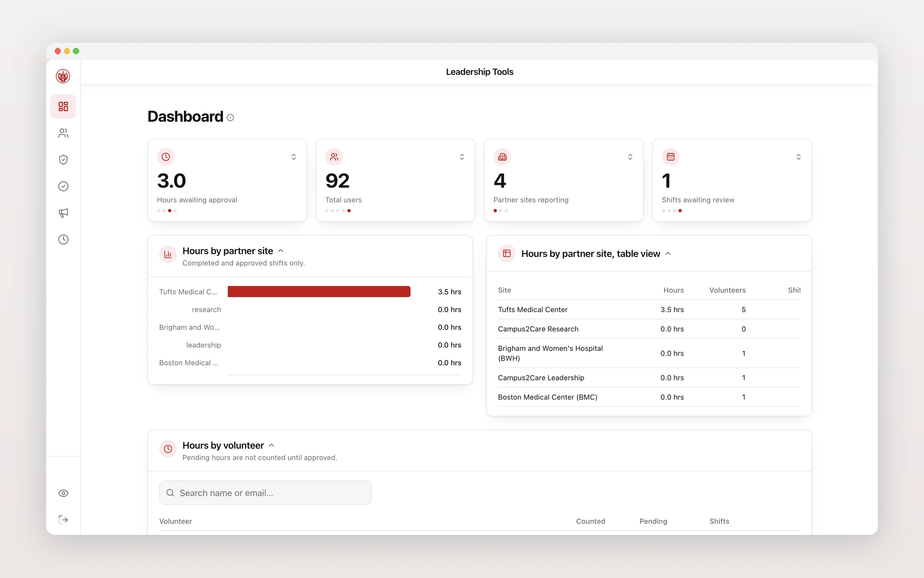Open the megaphone announcements icon in sidebar
Viewport: 924px width, 578px height.
[x=63, y=213]
